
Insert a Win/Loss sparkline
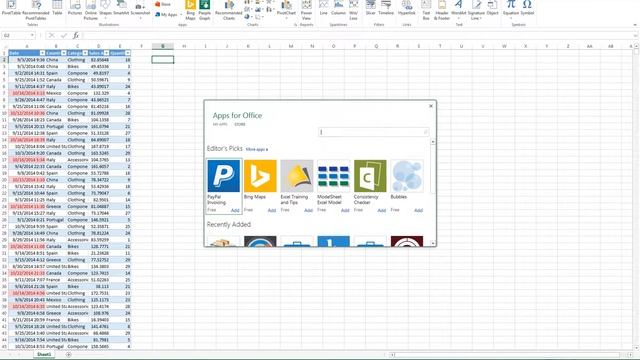pyautogui.click(x=353, y=10)
